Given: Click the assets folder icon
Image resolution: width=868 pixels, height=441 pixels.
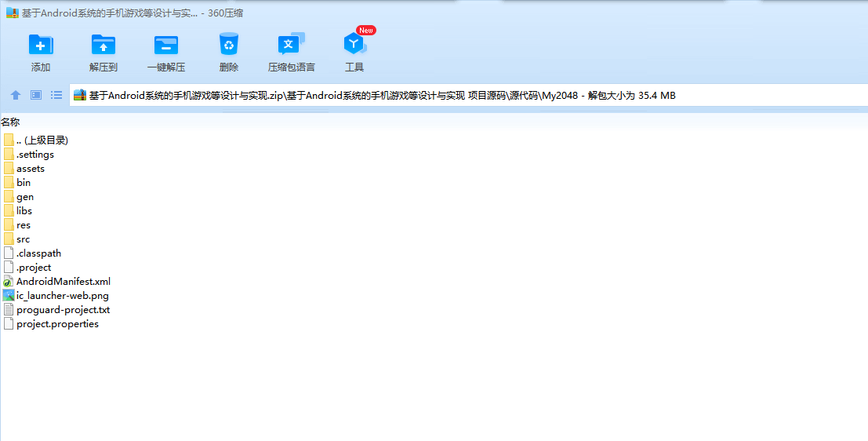Looking at the screenshot, I should coord(9,169).
